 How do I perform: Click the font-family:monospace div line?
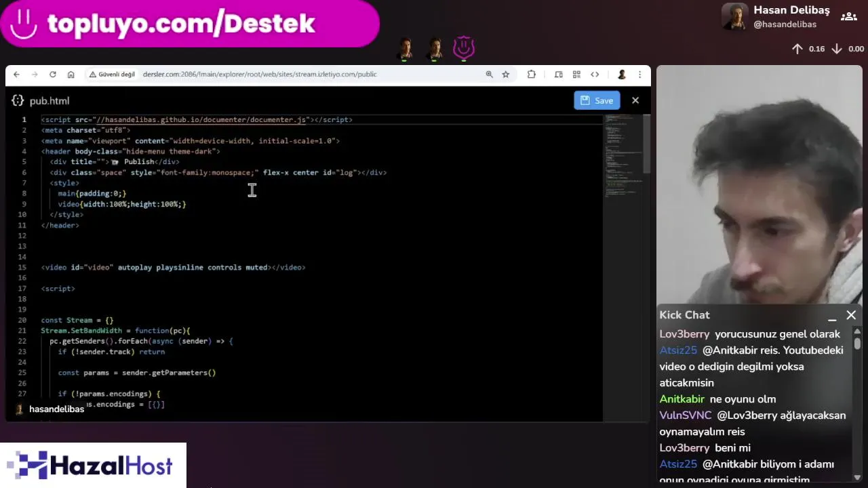pos(218,173)
